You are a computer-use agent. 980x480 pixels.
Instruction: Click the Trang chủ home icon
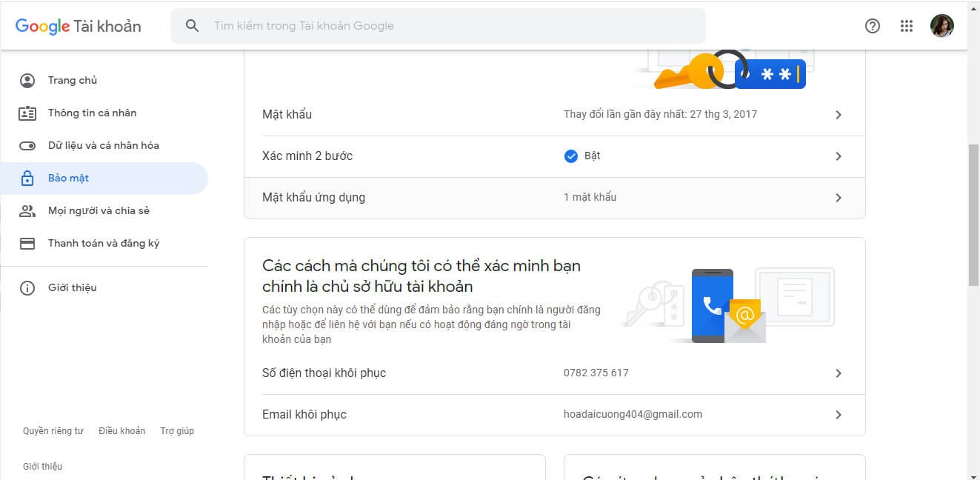(27, 81)
